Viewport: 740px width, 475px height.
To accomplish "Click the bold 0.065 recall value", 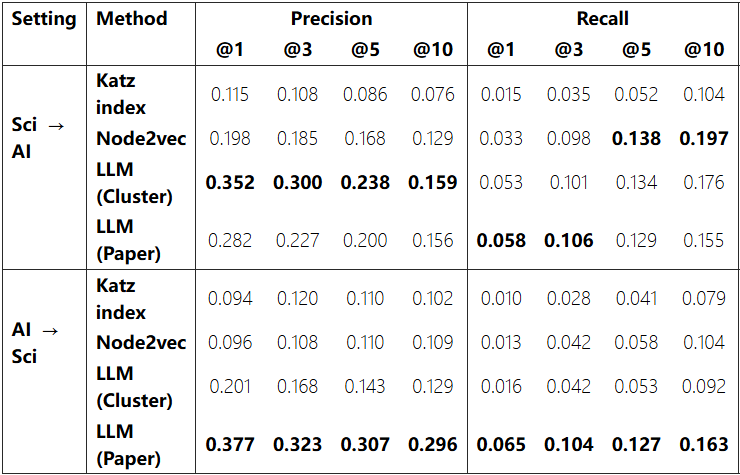I will coord(501,443).
